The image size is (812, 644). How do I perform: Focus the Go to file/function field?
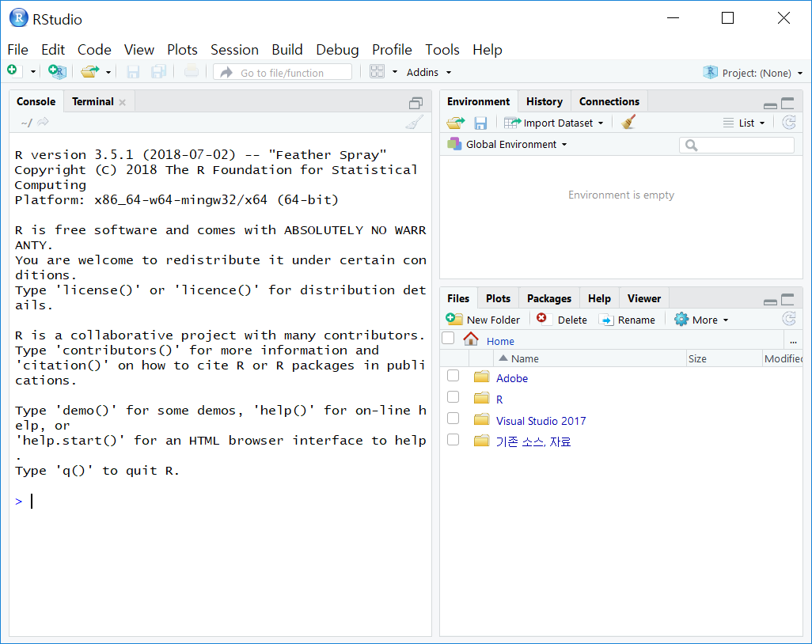coord(283,73)
